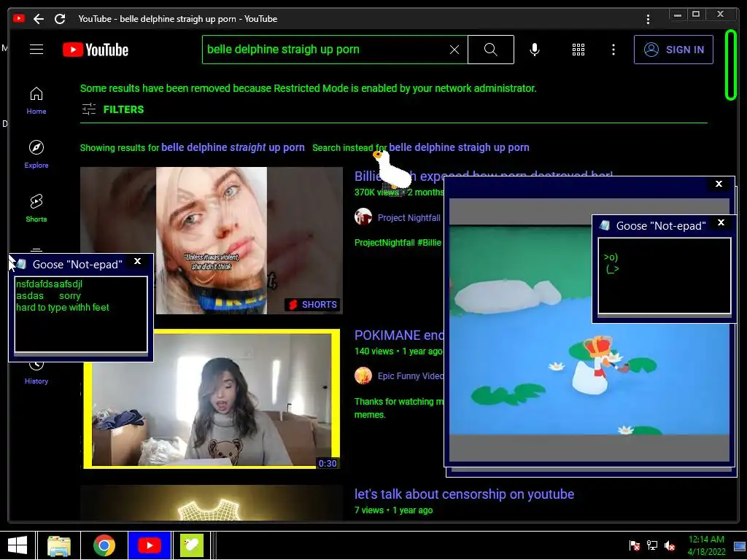Click the Epic Funny Video channel avatar
Image resolution: width=747 pixels, height=560 pixels.
tap(363, 376)
